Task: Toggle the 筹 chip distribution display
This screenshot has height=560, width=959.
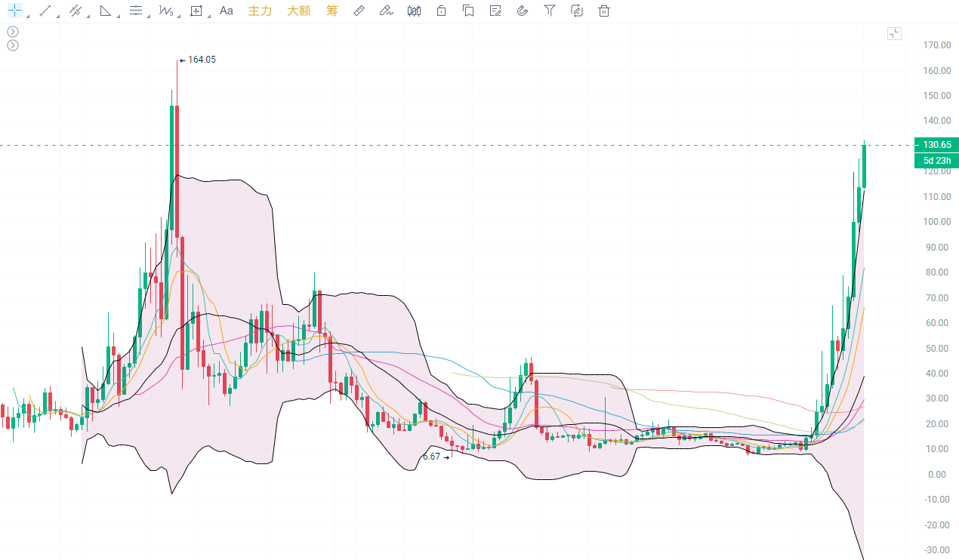Action: (331, 11)
